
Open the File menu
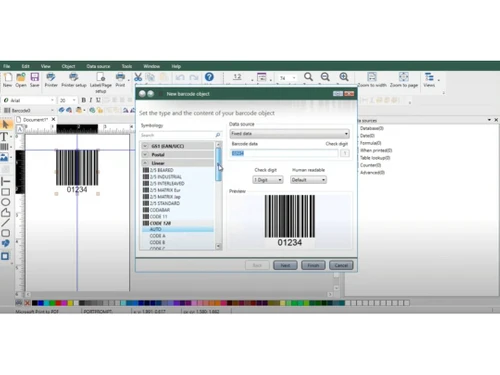7,66
